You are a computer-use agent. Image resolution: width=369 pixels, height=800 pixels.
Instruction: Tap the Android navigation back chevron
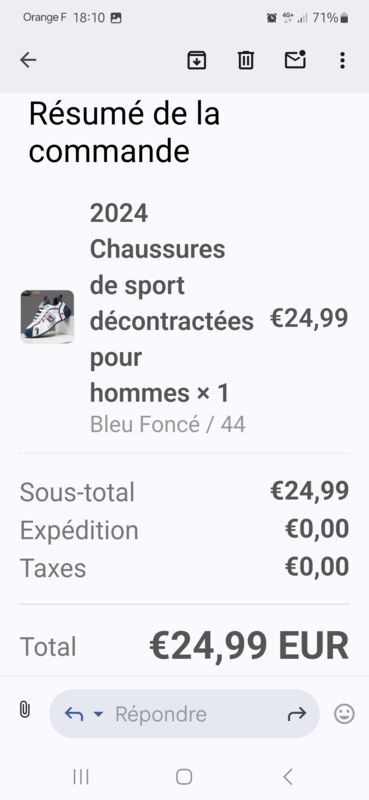pyautogui.click(x=288, y=777)
